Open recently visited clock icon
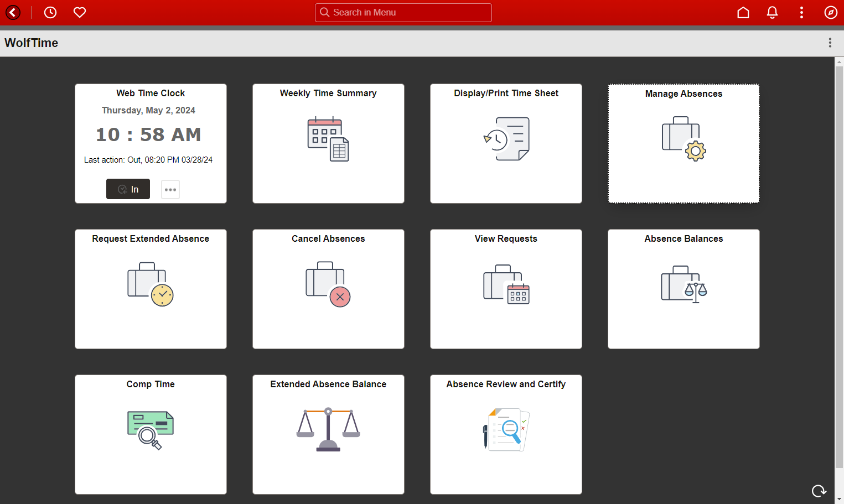This screenshot has height=504, width=844. [50, 12]
